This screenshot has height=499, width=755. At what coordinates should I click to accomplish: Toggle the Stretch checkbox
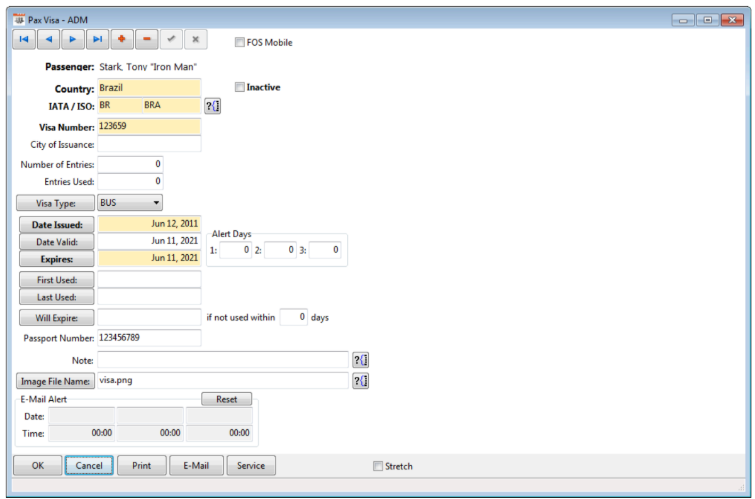coord(378,466)
